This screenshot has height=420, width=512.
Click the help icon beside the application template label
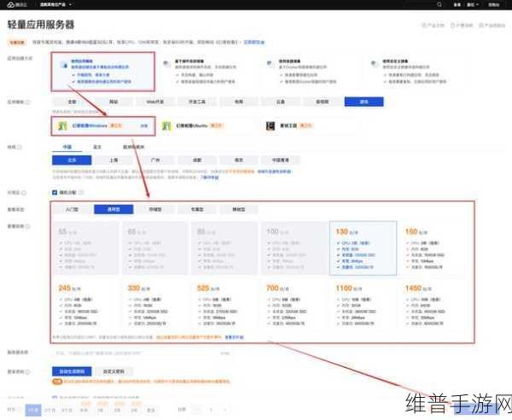tap(28, 102)
